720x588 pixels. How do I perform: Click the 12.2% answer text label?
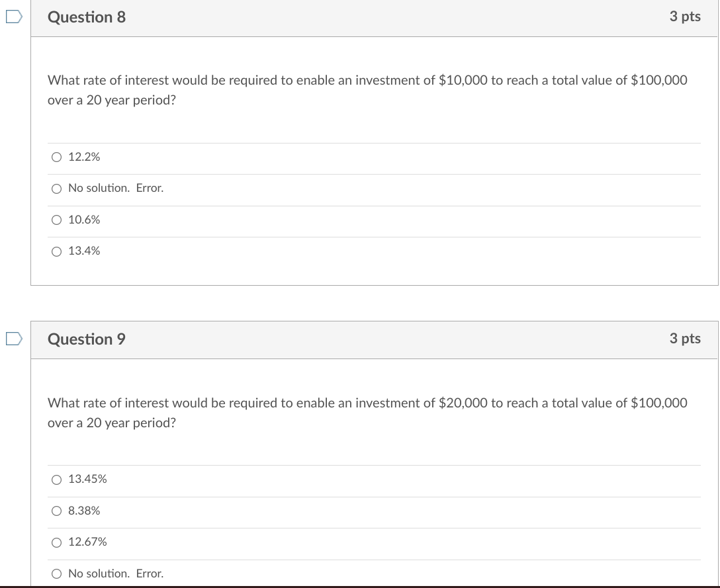pos(84,157)
